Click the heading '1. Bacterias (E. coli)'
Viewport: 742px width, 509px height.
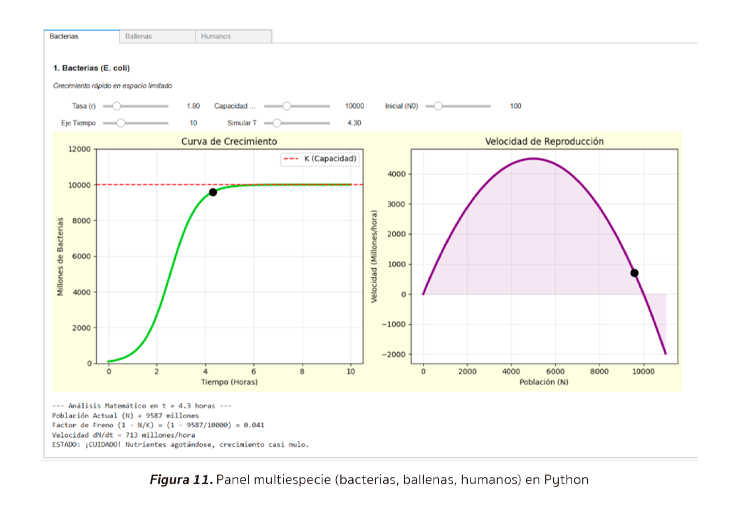pos(91,68)
